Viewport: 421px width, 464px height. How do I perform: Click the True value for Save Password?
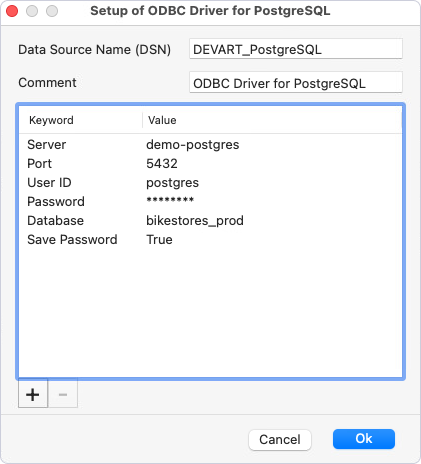[159, 240]
